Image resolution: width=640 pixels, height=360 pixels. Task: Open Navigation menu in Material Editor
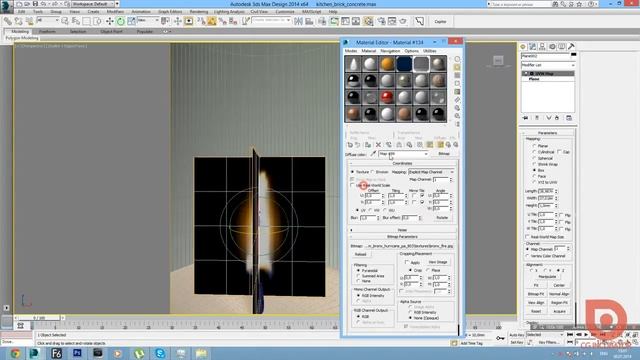[x=390, y=51]
